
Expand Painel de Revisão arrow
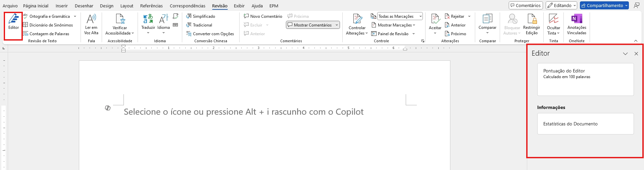pyautogui.click(x=413, y=34)
